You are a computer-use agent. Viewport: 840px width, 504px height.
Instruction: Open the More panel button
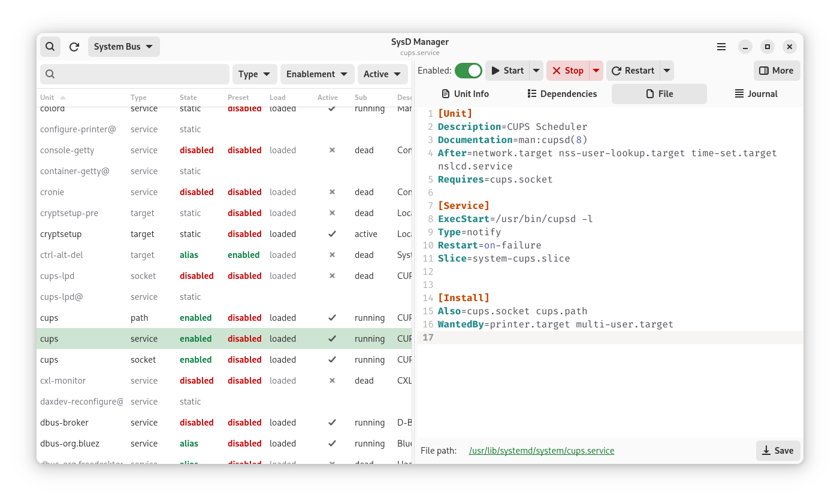click(776, 71)
